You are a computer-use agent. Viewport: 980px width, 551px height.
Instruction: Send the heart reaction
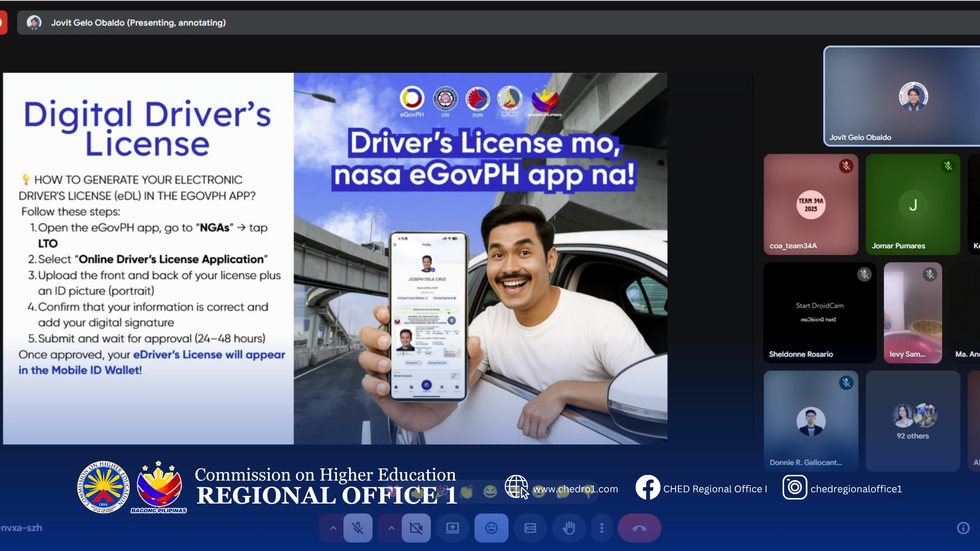pyautogui.click(x=393, y=492)
